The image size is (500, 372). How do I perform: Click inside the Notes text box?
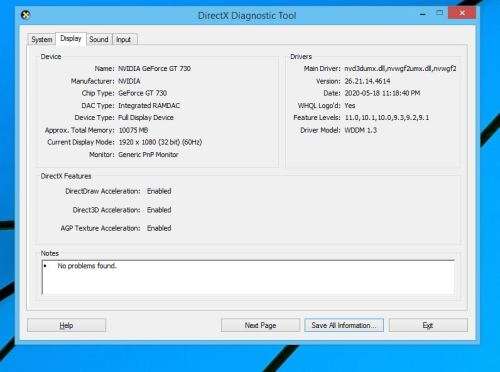pos(248,278)
